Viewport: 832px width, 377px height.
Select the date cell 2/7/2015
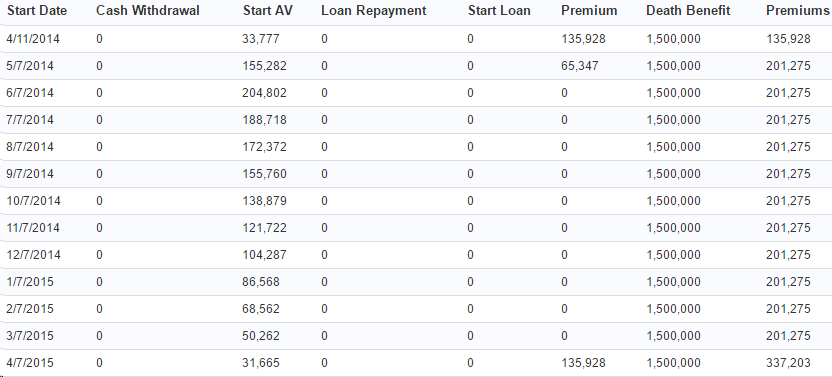point(30,309)
